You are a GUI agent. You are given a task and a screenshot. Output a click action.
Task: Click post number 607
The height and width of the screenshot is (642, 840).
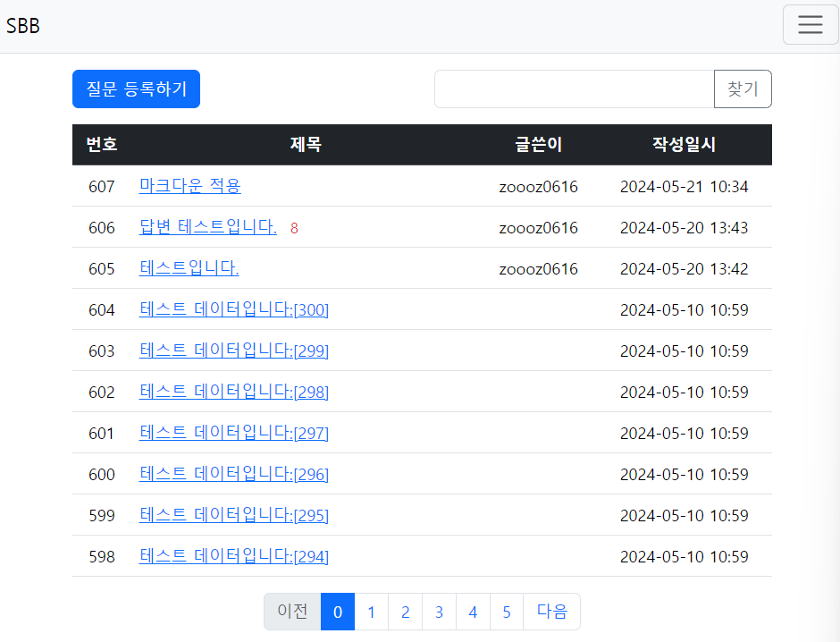click(x=102, y=187)
